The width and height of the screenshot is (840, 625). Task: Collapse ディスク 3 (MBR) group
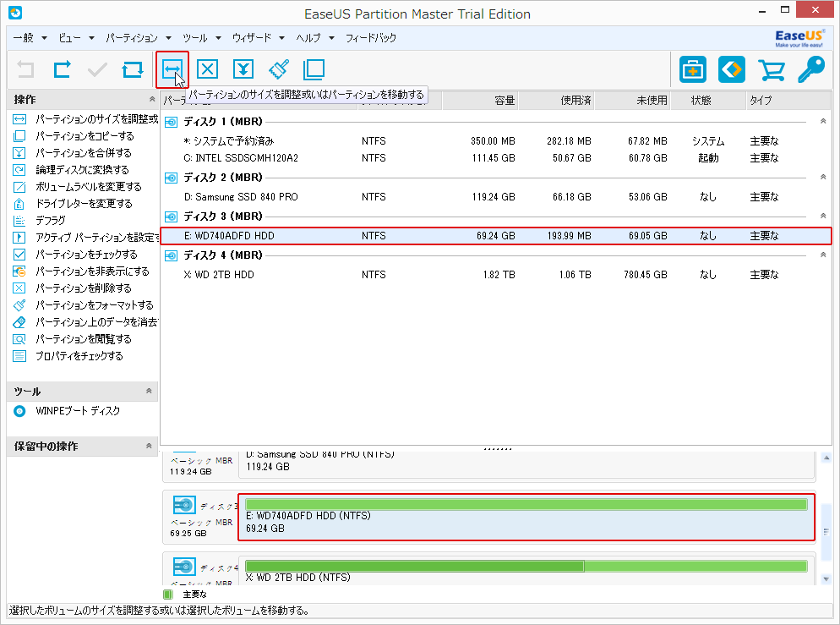tap(823, 216)
